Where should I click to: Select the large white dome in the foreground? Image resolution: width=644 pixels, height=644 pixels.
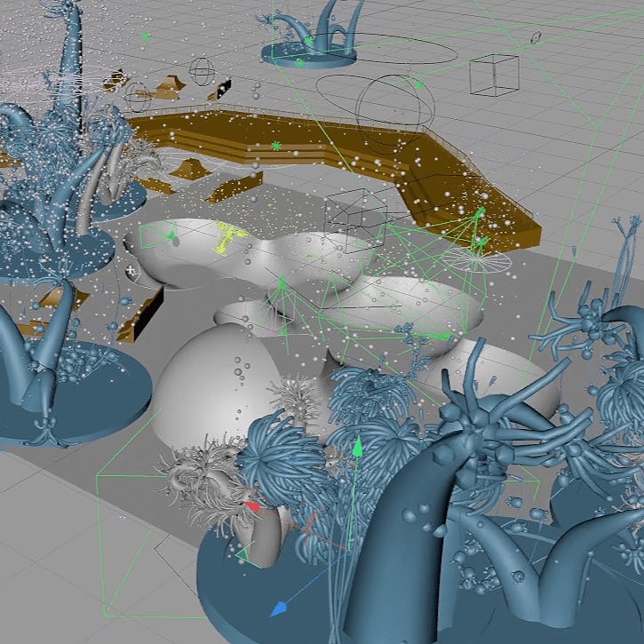coord(218,388)
